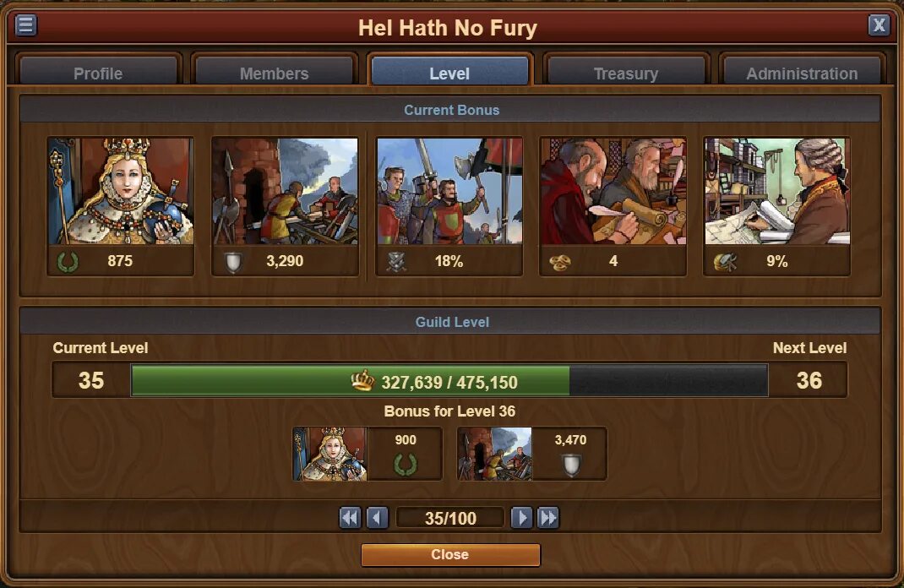Screen dimensions: 904x588
Task: Switch to the Members tab
Action: (x=274, y=72)
